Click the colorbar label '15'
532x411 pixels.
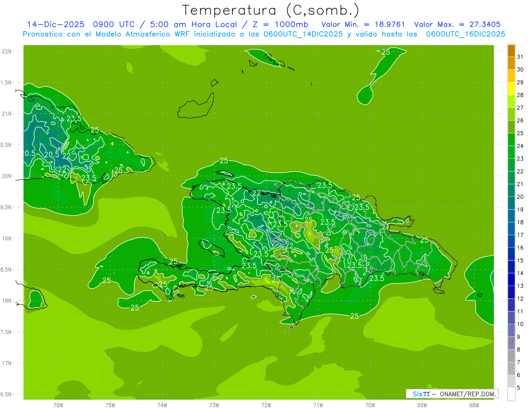tap(520, 260)
